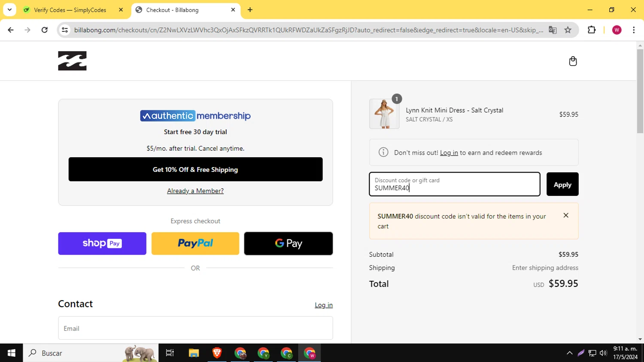The width and height of the screenshot is (644, 362).
Task: Click the Express checkout heading
Action: 195,221
